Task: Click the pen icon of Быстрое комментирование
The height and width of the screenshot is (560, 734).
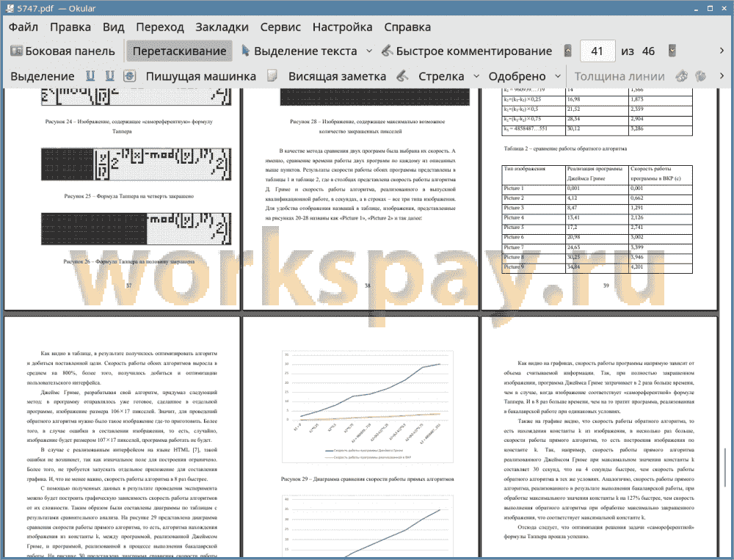Action: pyautogui.click(x=387, y=51)
